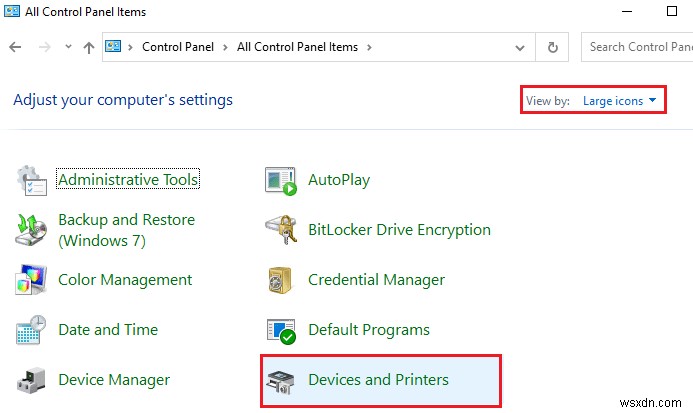Click the Back navigation arrow
Screen dimensions: 693x413
15,47
